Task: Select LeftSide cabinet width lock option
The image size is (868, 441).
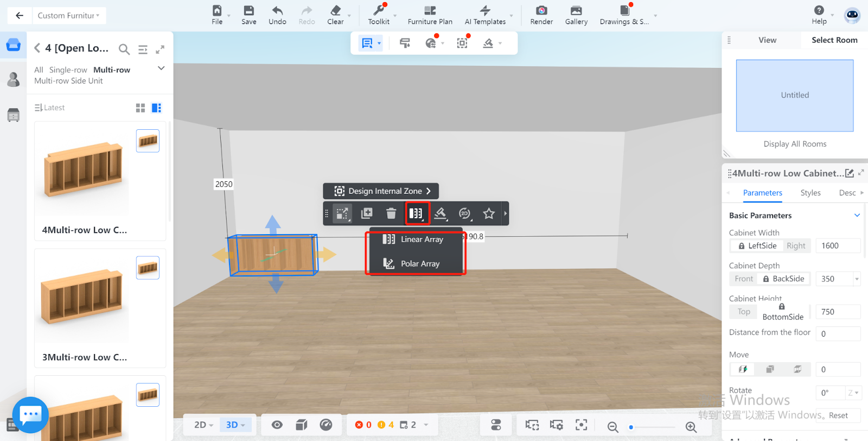Action: click(x=757, y=246)
